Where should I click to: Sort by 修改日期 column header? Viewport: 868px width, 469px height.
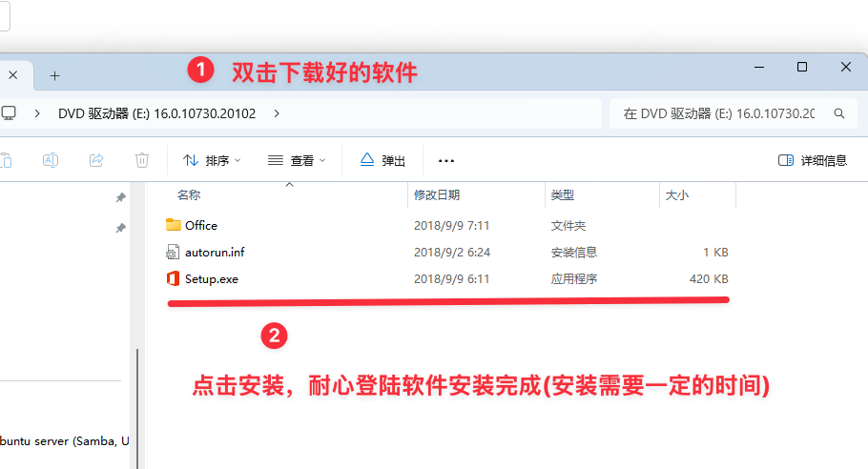tap(437, 195)
